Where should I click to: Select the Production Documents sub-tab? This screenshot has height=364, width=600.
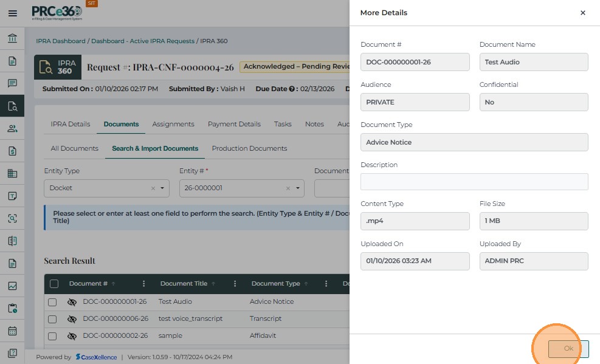click(x=249, y=148)
